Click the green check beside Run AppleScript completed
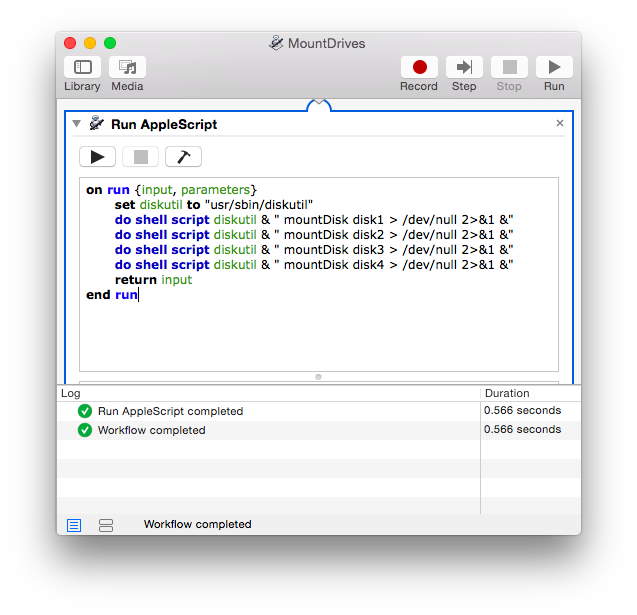Viewport: 637px width, 615px height. pos(85,411)
